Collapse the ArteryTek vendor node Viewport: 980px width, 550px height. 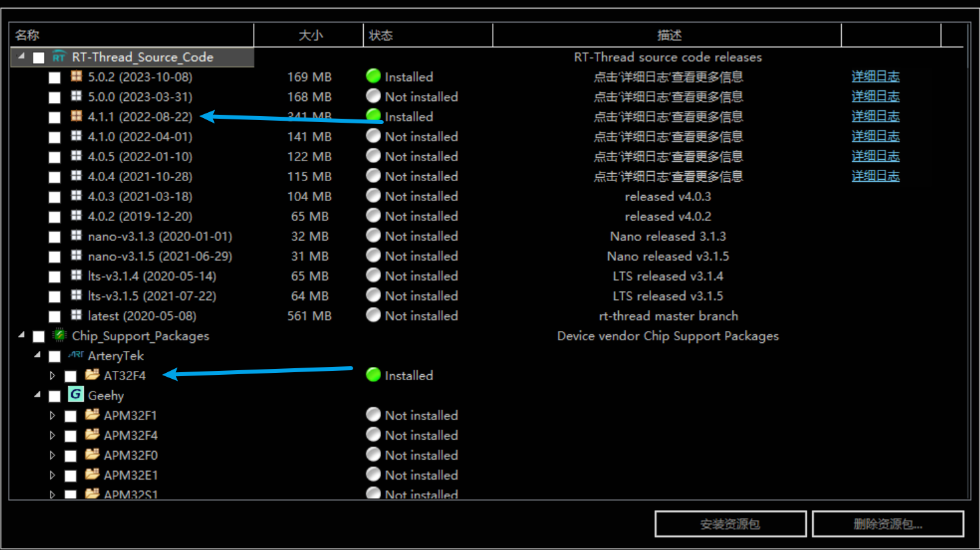[x=37, y=355]
